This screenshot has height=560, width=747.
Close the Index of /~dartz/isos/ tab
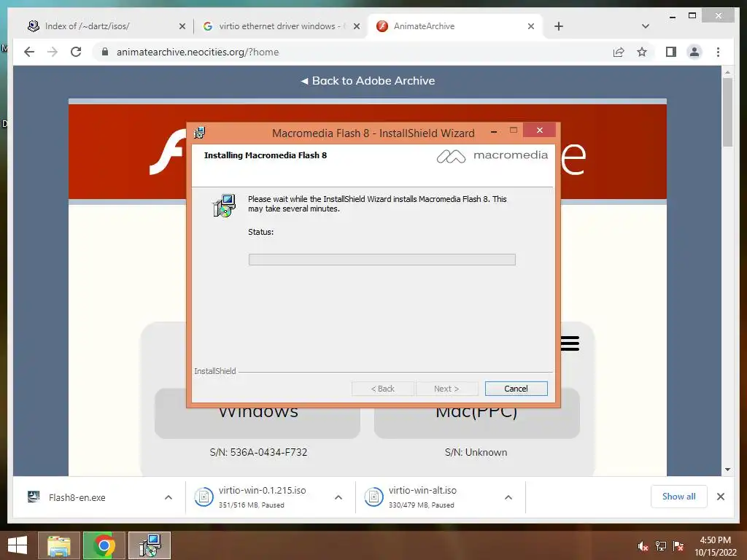click(x=182, y=26)
